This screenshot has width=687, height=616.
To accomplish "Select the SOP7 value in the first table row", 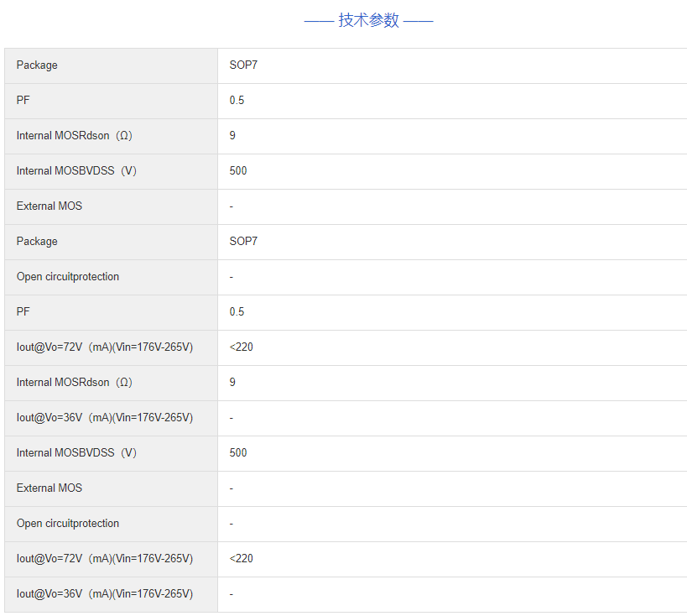I will [243, 65].
